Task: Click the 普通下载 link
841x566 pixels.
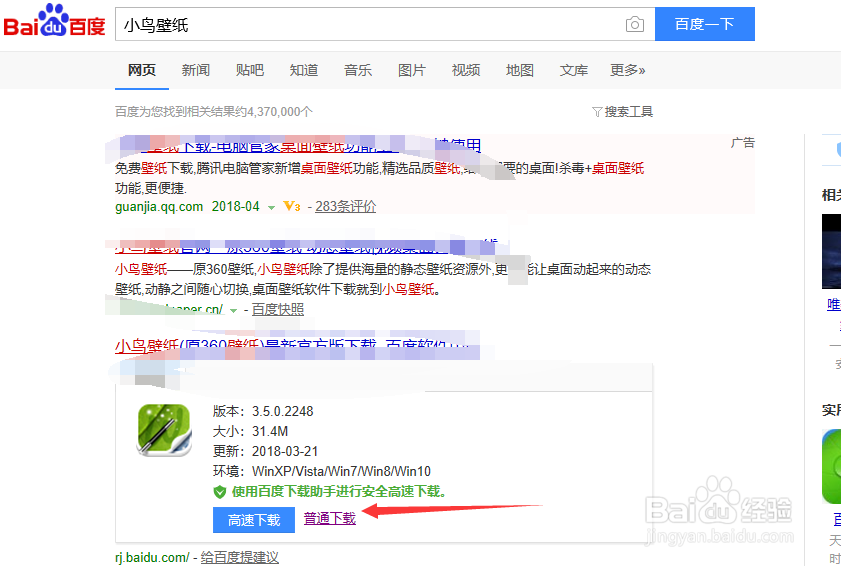Action: (x=330, y=518)
